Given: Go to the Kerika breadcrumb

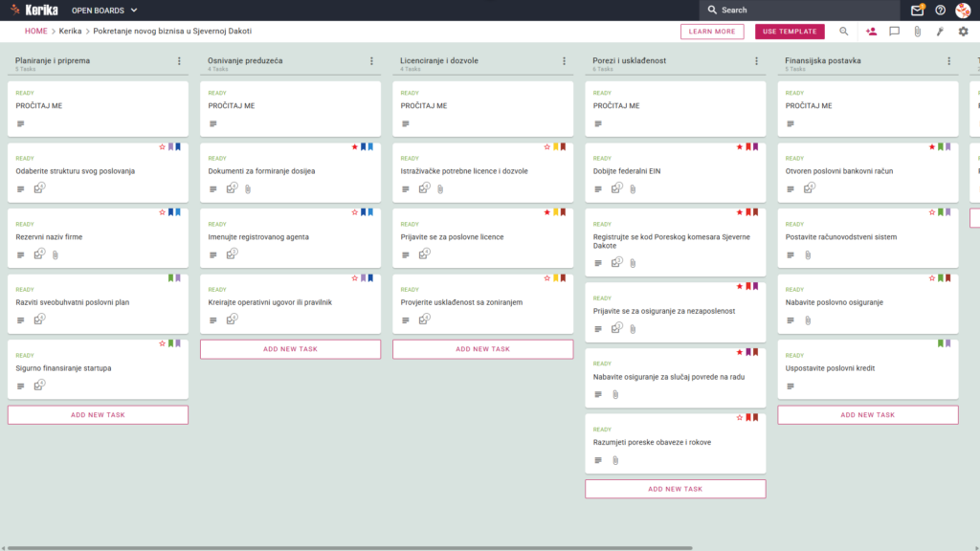Looking at the screenshot, I should 70,32.
